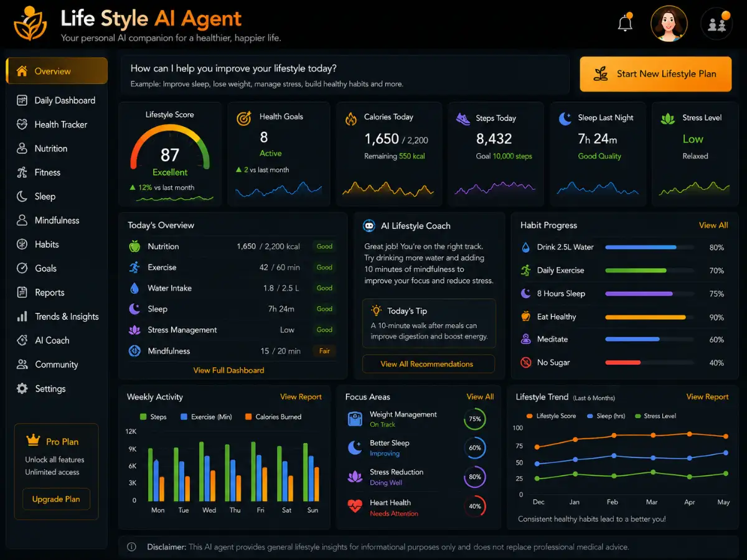Click the Trends & Insights bar chart icon

coord(22,317)
